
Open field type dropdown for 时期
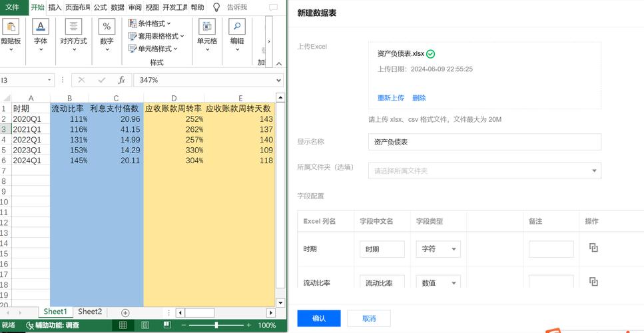click(x=438, y=249)
